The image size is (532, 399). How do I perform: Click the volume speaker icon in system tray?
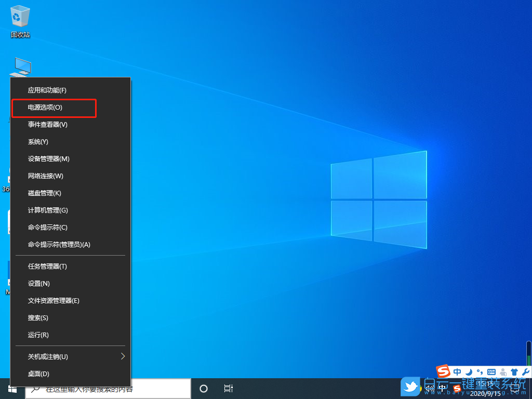[429, 388]
